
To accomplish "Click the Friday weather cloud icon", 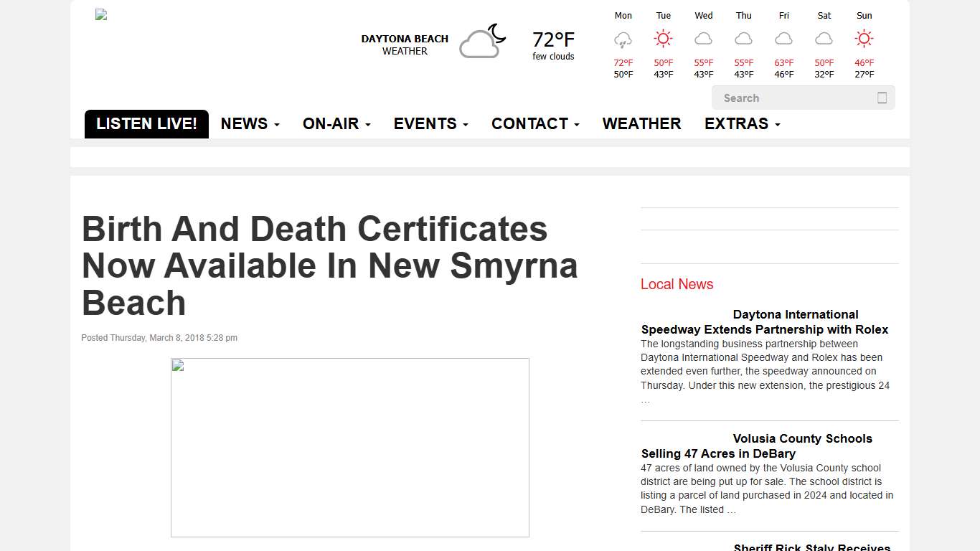I will 783,39.
